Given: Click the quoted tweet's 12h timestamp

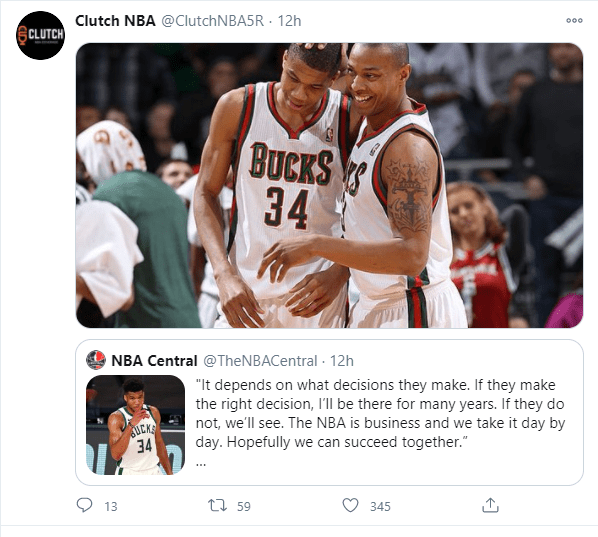Looking at the screenshot, I should pyautogui.click(x=342, y=360).
